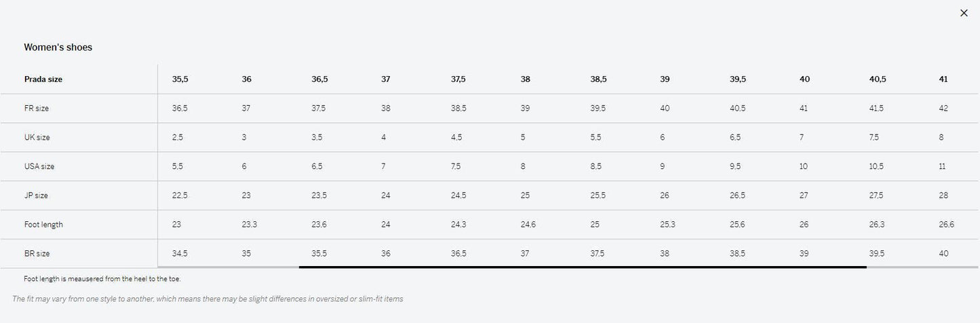Click the BR size row label

(x=37, y=254)
